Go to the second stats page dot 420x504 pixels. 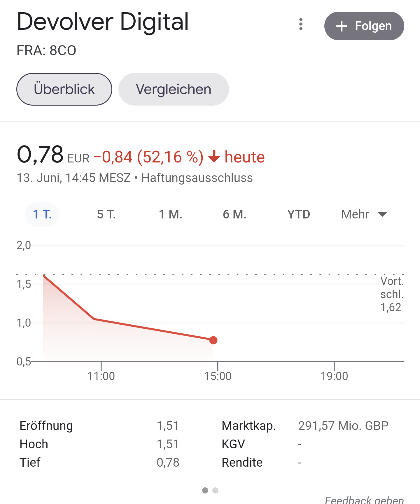point(216,490)
